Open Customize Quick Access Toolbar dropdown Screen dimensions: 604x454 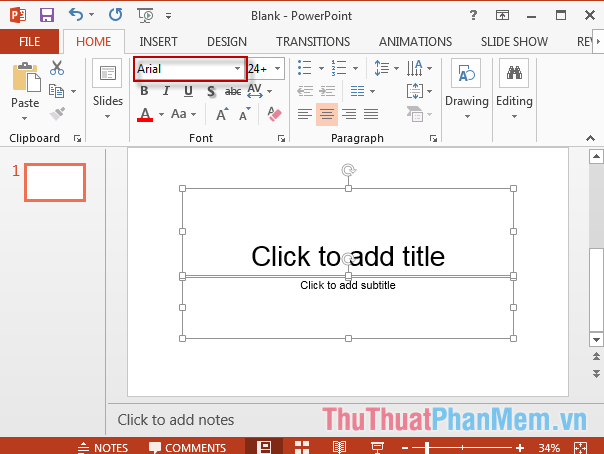click(x=168, y=16)
